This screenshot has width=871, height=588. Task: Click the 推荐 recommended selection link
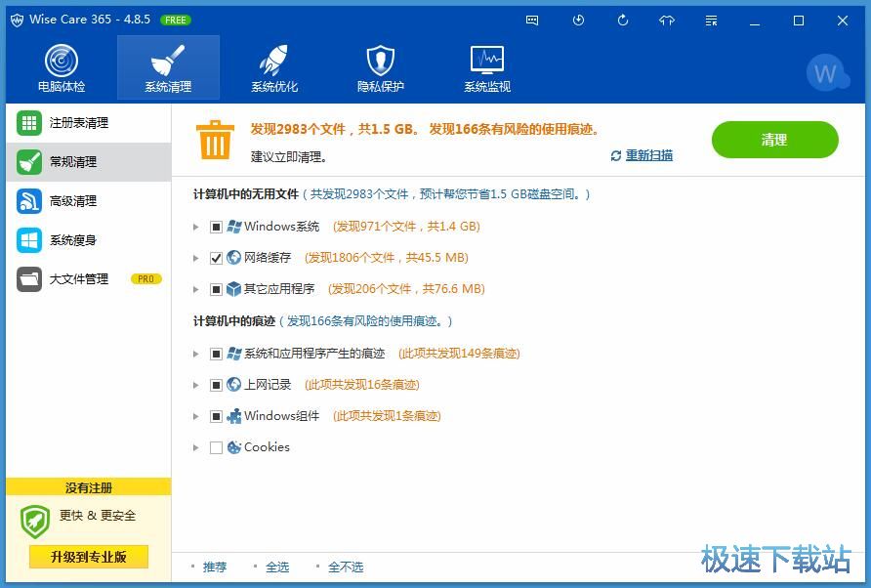[x=215, y=567]
